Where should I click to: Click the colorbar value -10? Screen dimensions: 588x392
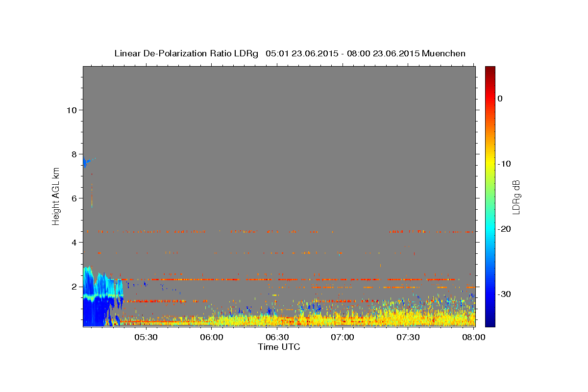point(504,164)
